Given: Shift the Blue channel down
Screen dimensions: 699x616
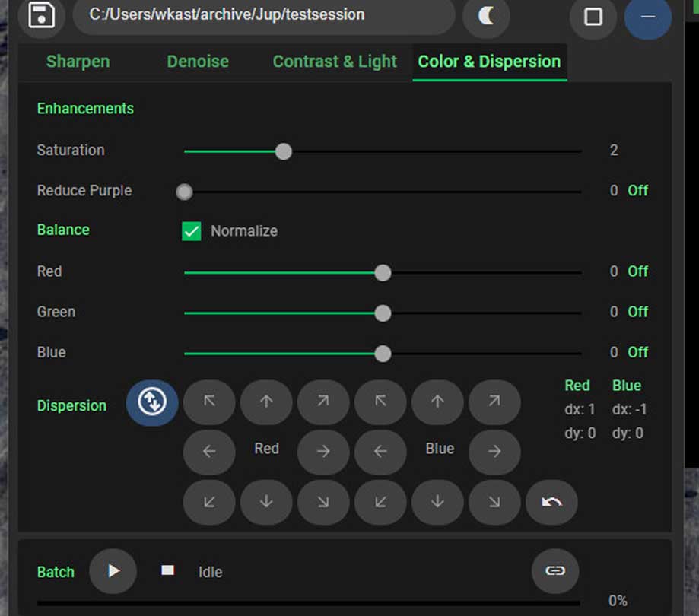Looking at the screenshot, I should tap(437, 503).
